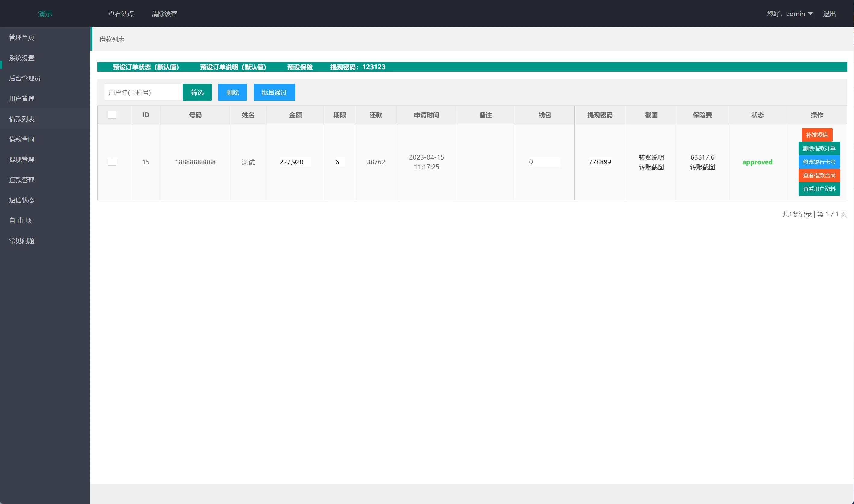Edit the 227,920 amount field
Screen dimensions: 854x504
click(294, 162)
